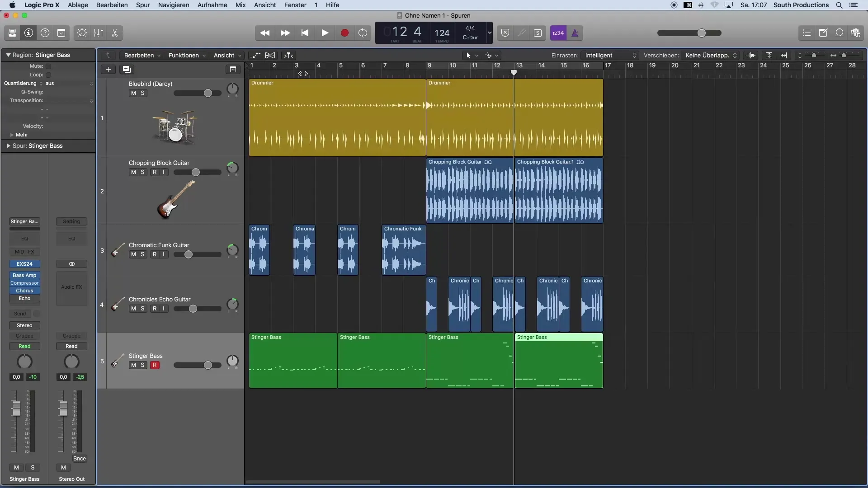Click the Tuner icon in control bar

tap(521, 33)
